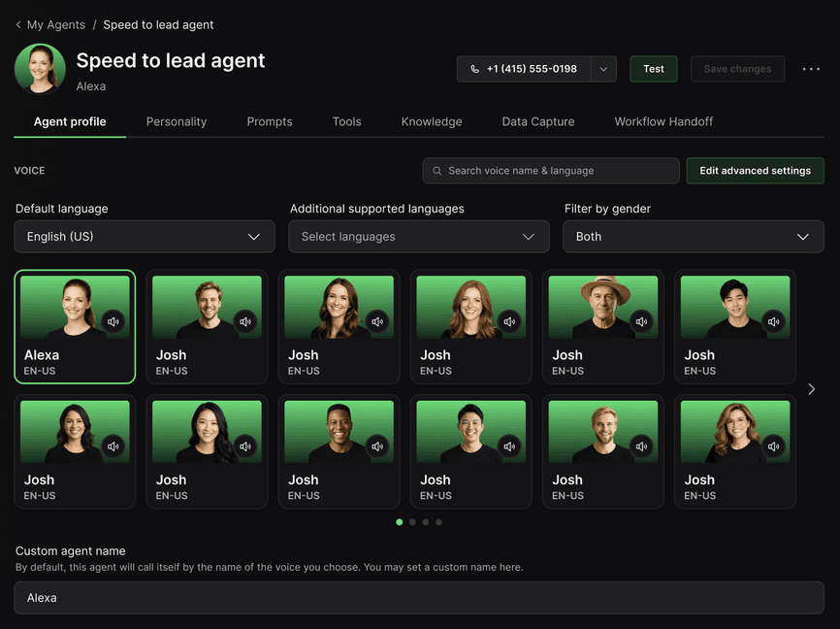Open Filter by gender Both dropdown
The image size is (840, 629).
pyautogui.click(x=694, y=237)
